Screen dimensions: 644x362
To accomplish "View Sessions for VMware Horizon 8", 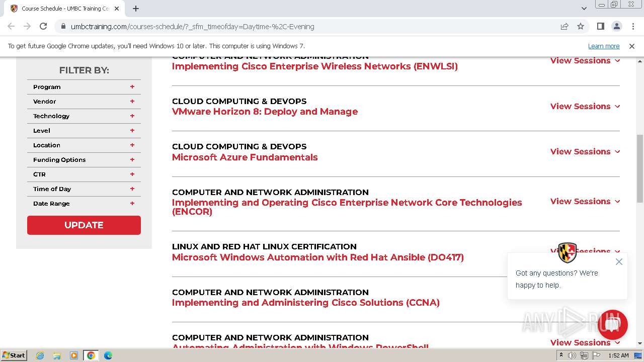I will [x=585, y=106].
